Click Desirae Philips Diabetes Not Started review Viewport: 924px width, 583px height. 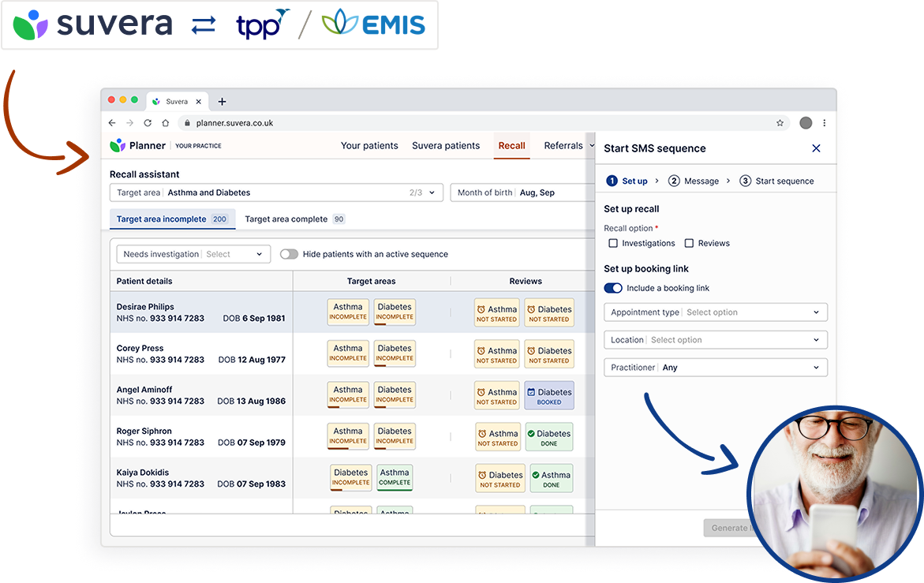point(549,313)
